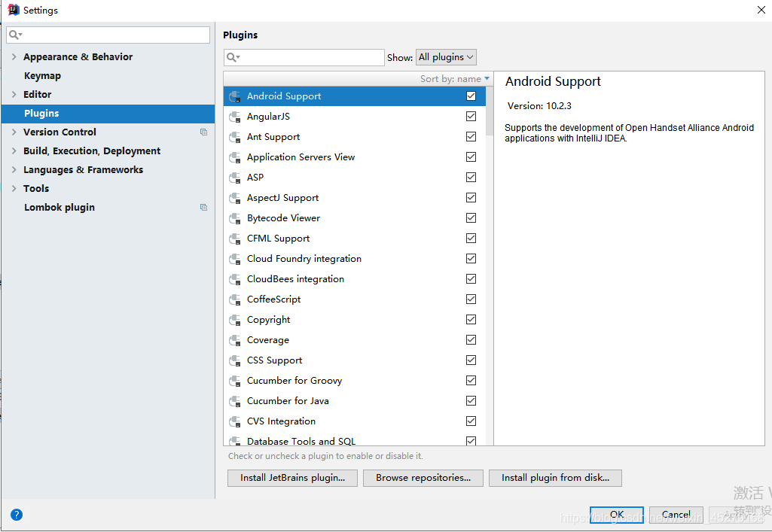
Task: Disable the Bytecode Viewer plugin
Action: pyautogui.click(x=471, y=217)
